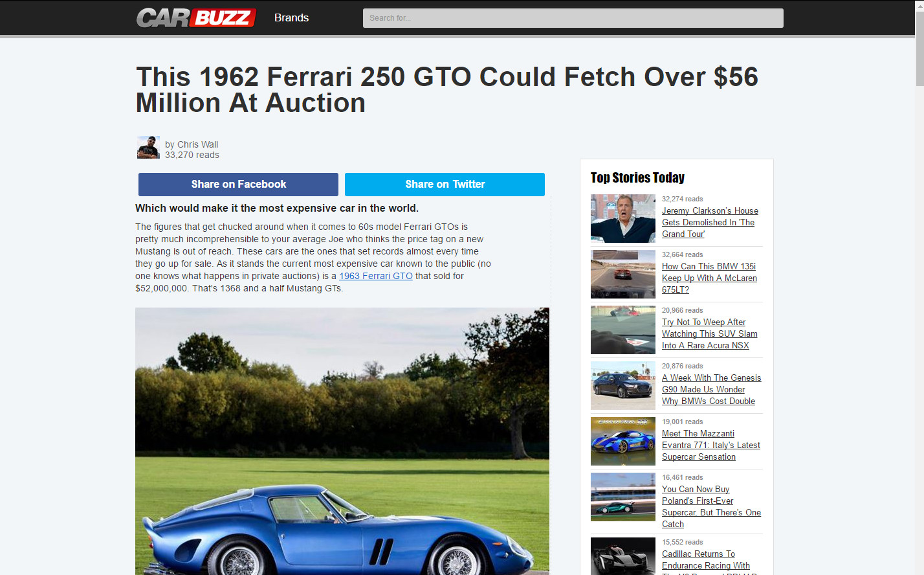Screen dimensions: 924x575
Task: Open the Mazzanti Evantra 771 thumbnail
Action: click(623, 441)
